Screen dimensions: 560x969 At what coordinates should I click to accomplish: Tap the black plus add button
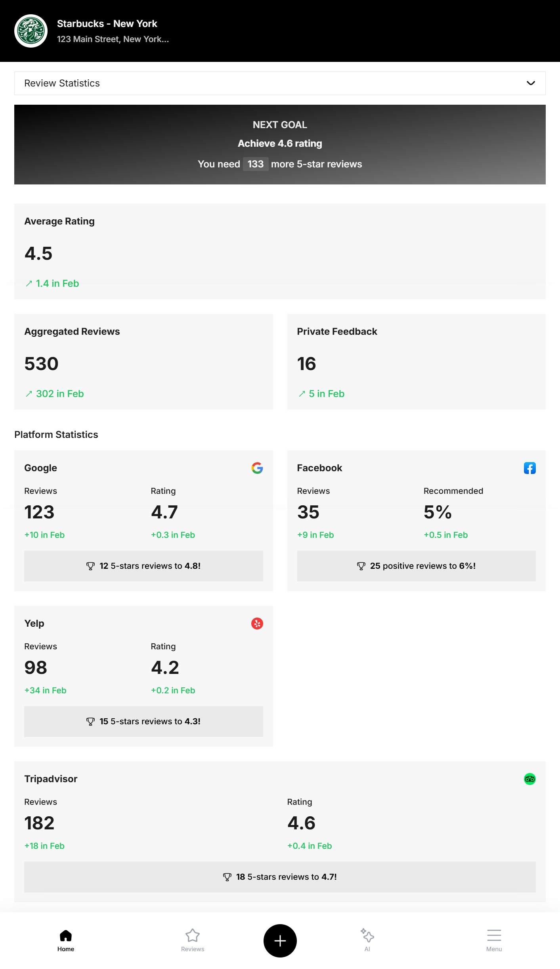(280, 940)
